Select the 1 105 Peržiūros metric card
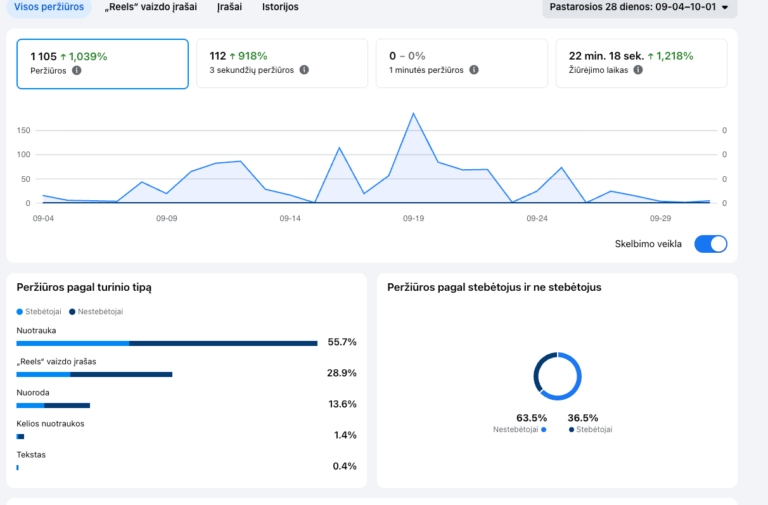This screenshot has height=505, width=768. pyautogui.click(x=102, y=64)
